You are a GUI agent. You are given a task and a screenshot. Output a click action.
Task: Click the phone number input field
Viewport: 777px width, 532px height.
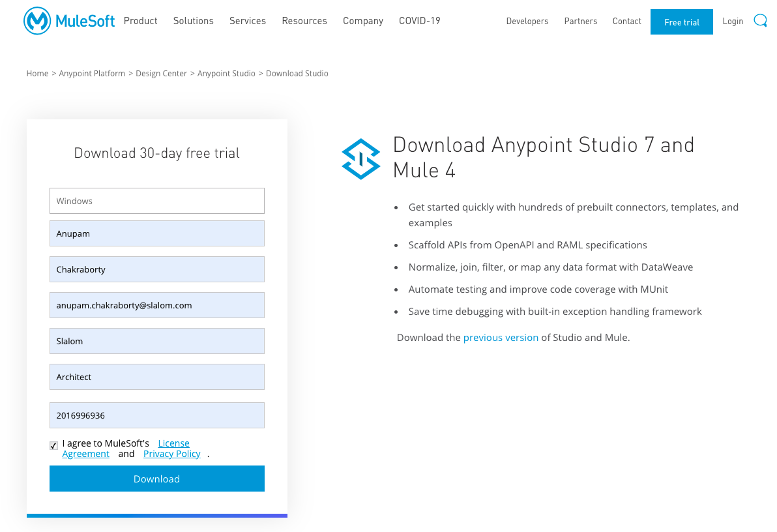(x=156, y=415)
